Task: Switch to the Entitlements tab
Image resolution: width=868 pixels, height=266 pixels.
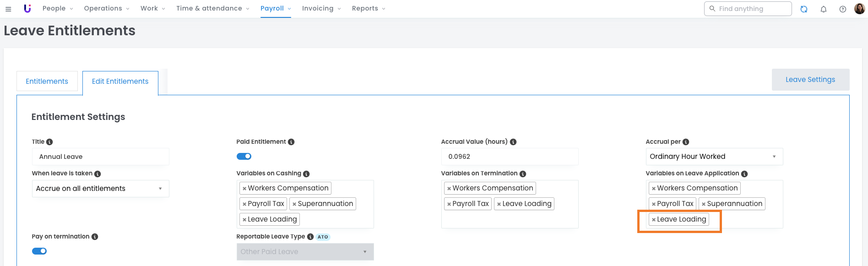Action: [47, 81]
